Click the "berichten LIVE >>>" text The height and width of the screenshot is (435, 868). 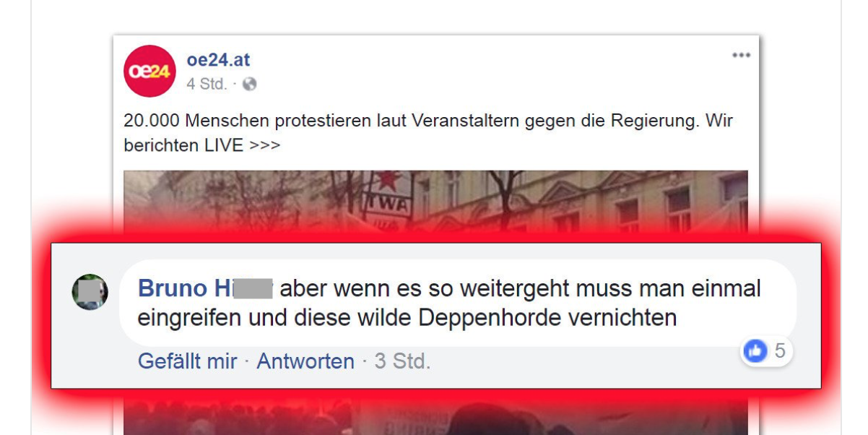tap(202, 145)
